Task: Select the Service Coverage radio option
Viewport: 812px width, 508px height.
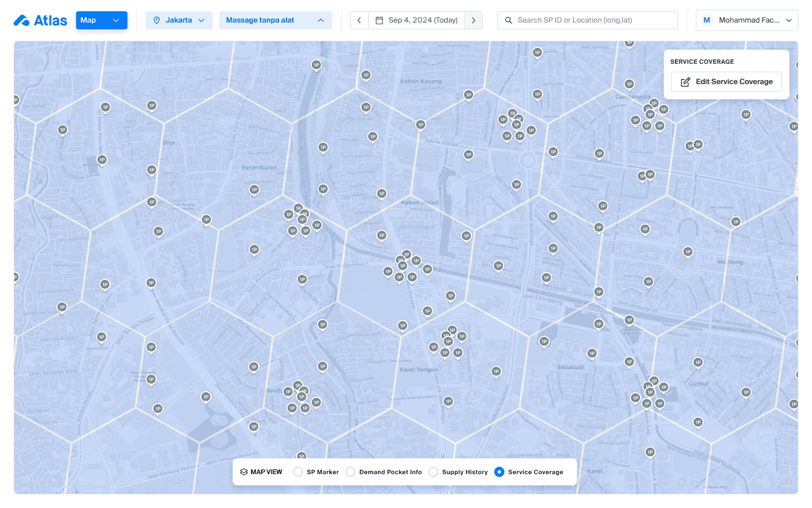Action: (499, 472)
